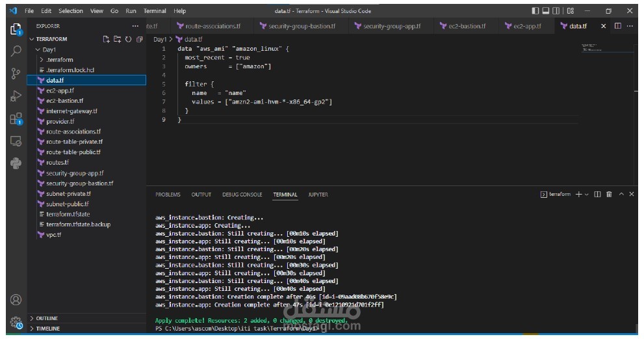Click the editor minimap

click(607, 47)
